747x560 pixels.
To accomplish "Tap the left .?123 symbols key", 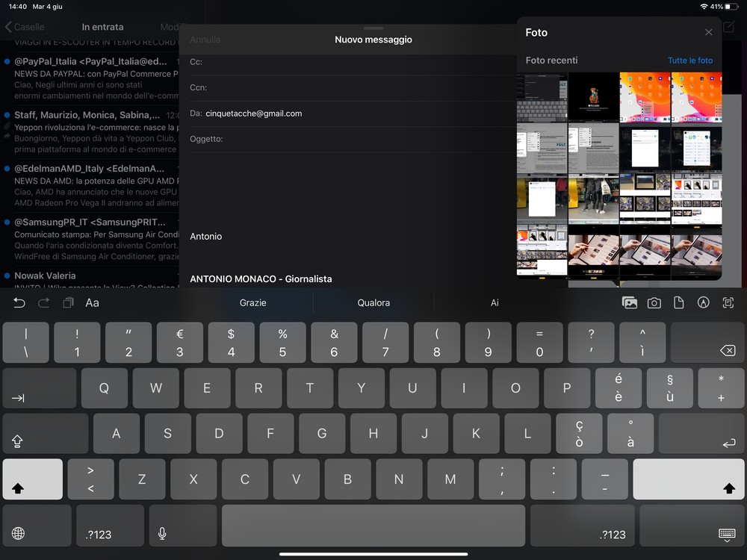I will click(x=110, y=525).
